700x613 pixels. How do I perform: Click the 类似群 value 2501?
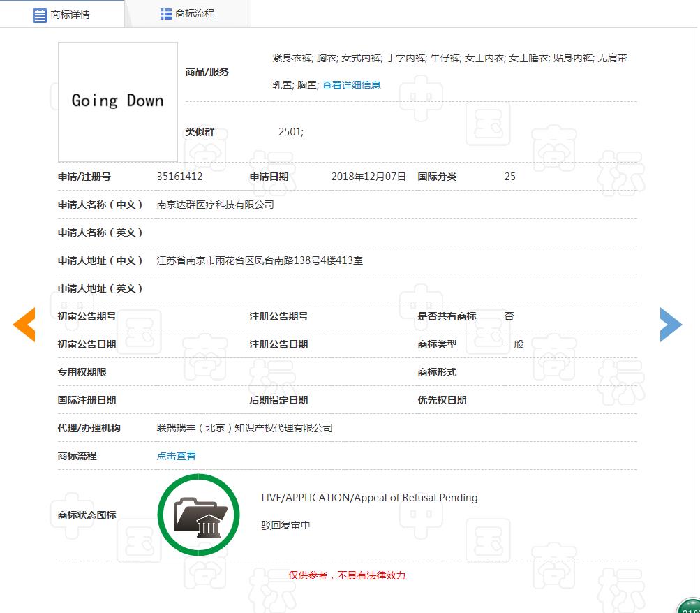pyautogui.click(x=290, y=131)
